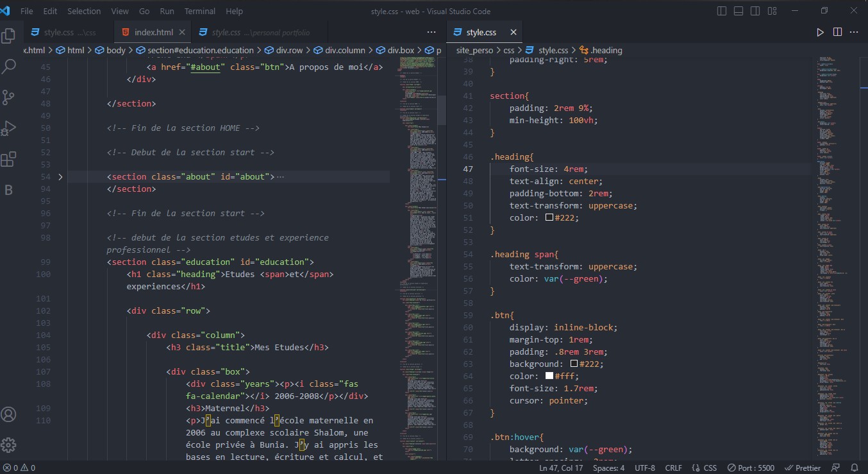Screen dimensions: 868x474
Task: Toggle the secondary side bar layout button
Action: (756, 11)
